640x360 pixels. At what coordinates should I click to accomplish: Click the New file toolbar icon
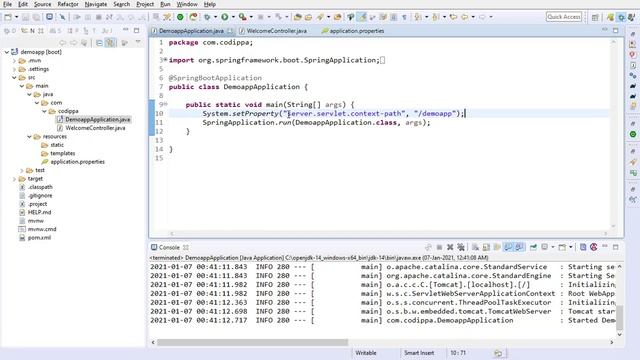pyautogui.click(x=8, y=17)
